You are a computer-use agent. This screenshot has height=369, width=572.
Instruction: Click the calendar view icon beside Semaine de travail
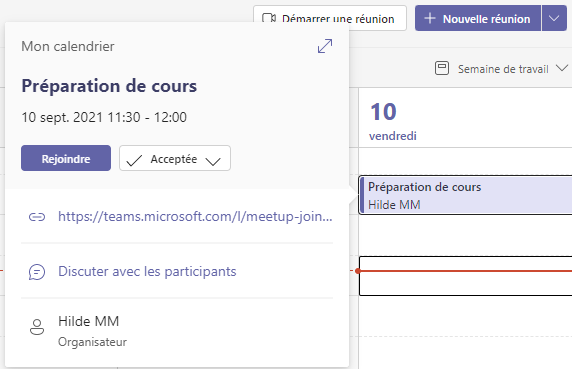[442, 68]
